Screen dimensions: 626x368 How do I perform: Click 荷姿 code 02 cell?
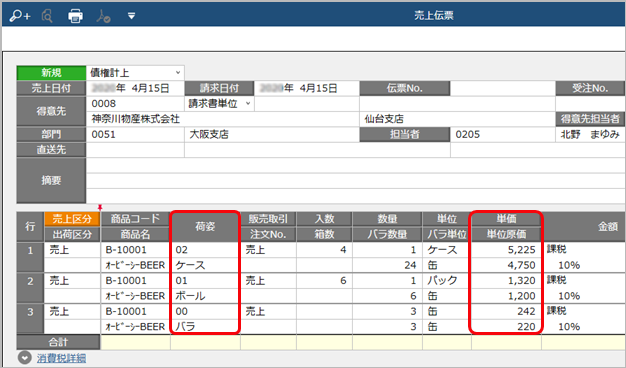[205, 250]
